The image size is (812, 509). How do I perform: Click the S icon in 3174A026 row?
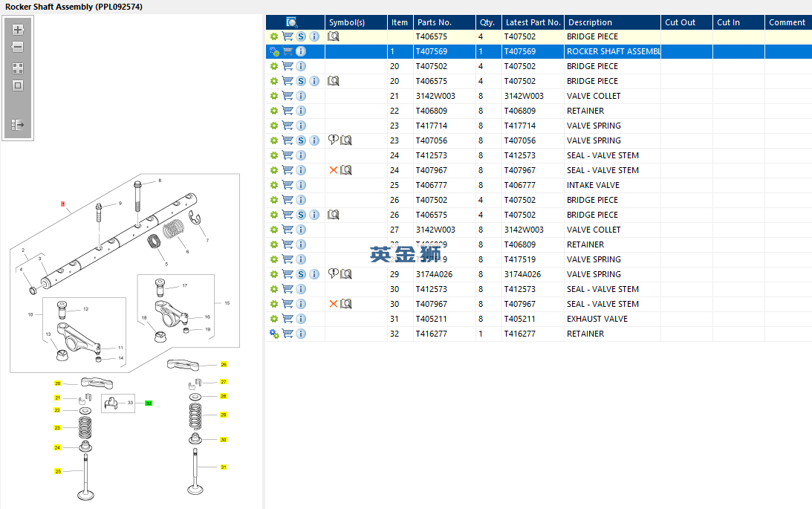301,274
